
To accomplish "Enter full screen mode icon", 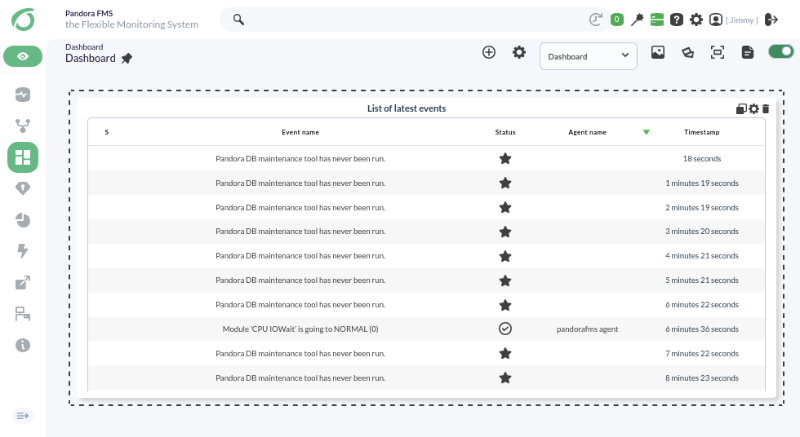I will coord(717,52).
